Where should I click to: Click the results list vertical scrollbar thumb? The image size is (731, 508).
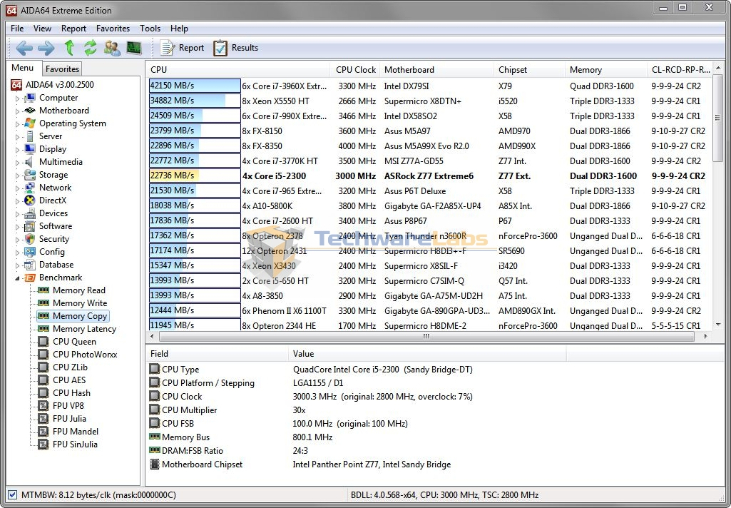coord(718,117)
